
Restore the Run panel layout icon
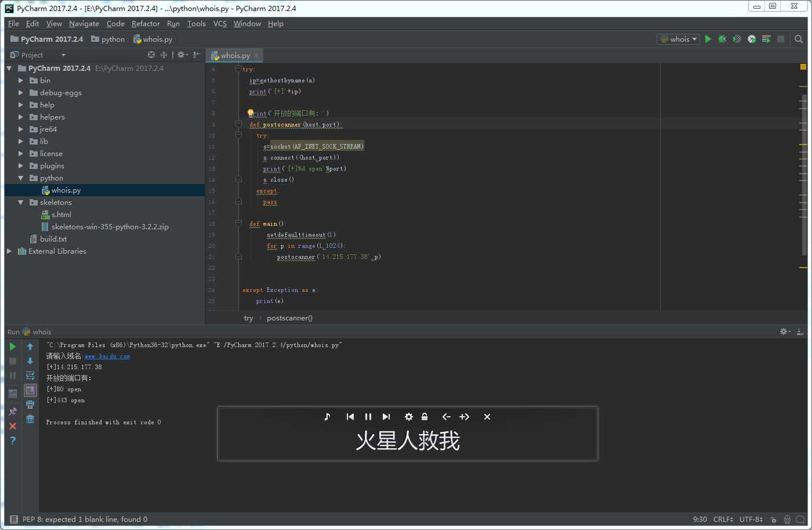pos(13,393)
